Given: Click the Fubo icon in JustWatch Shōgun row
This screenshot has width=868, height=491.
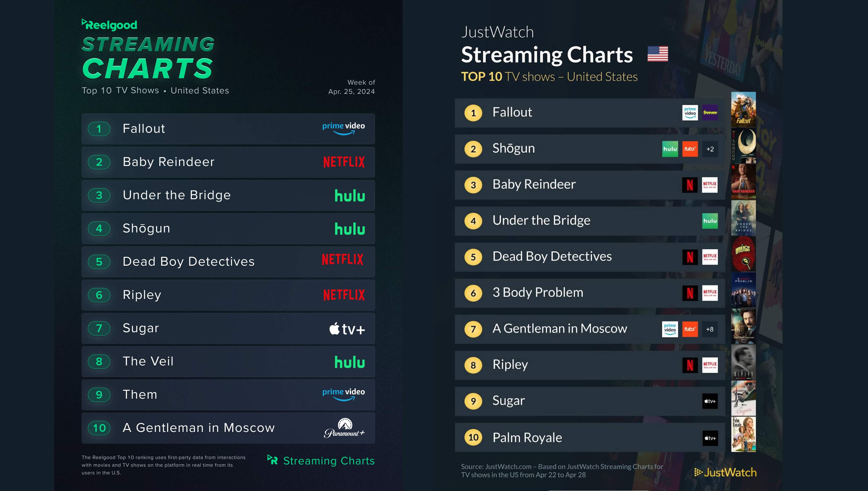Looking at the screenshot, I should tap(690, 149).
